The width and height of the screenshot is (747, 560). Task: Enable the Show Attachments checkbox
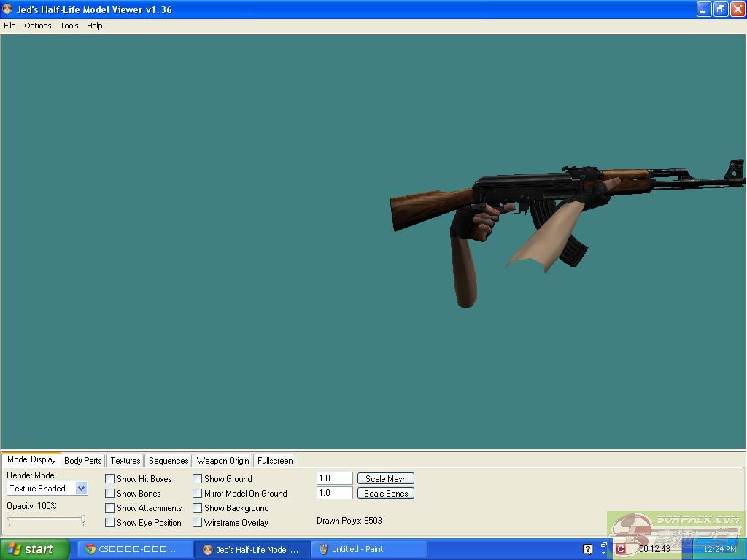[109, 508]
